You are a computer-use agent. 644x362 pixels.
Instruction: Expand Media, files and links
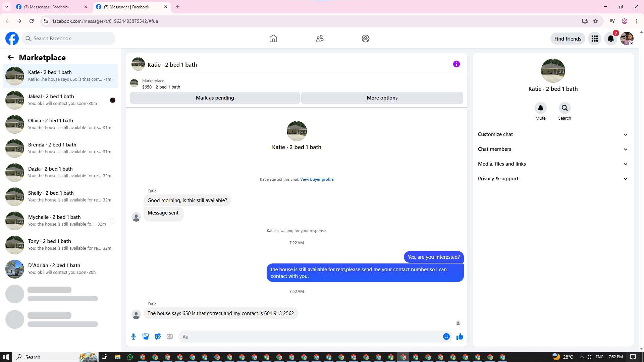pos(553,164)
